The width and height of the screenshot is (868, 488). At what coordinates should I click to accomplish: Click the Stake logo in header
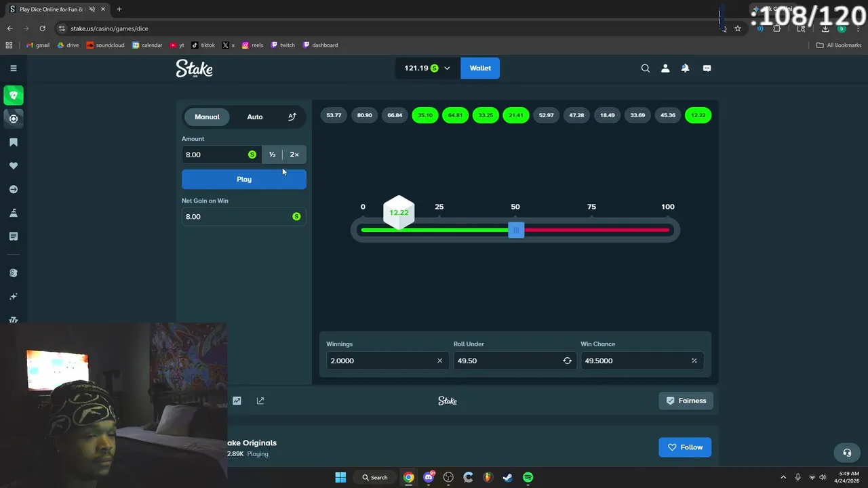(195, 68)
